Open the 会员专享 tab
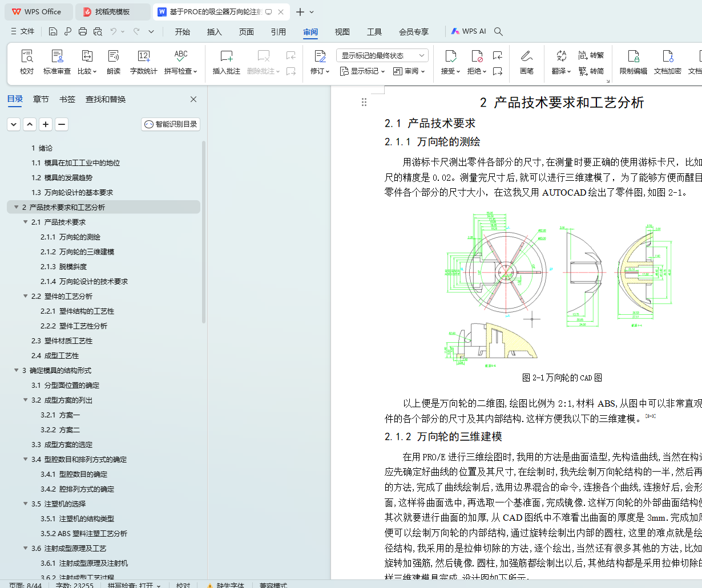Image resolution: width=702 pixels, height=588 pixels. (414, 32)
